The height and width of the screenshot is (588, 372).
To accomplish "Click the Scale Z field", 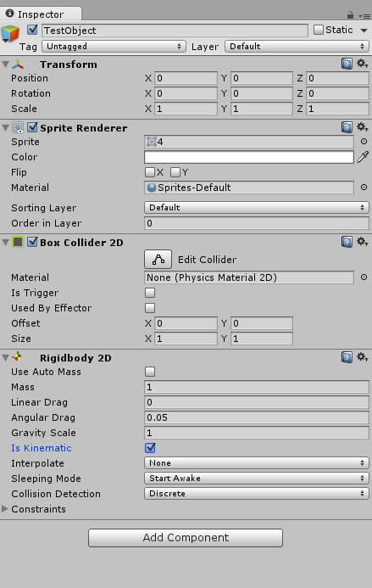I will coord(337,109).
